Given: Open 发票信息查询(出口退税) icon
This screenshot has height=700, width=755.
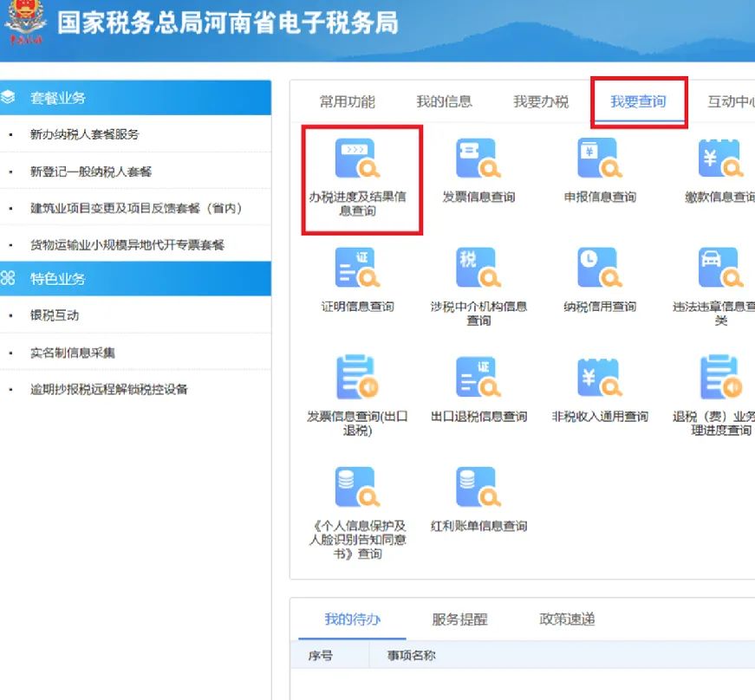Looking at the screenshot, I should 357,377.
